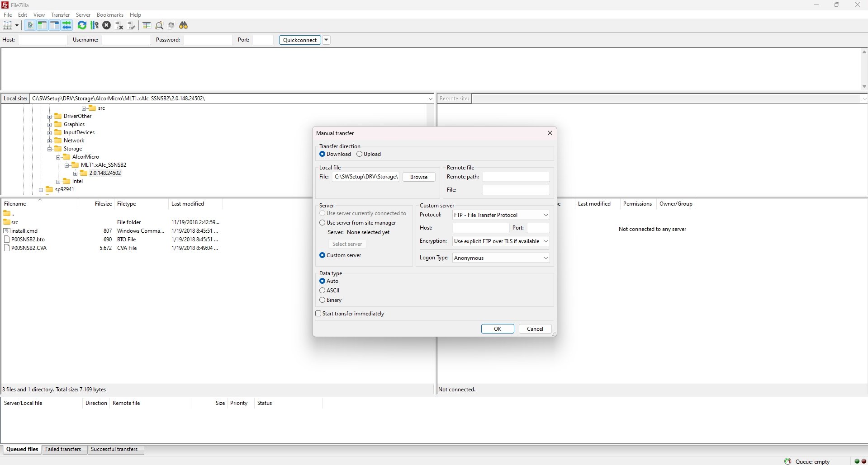Close the Manual transfer dialog
868x465 pixels.
(x=550, y=133)
